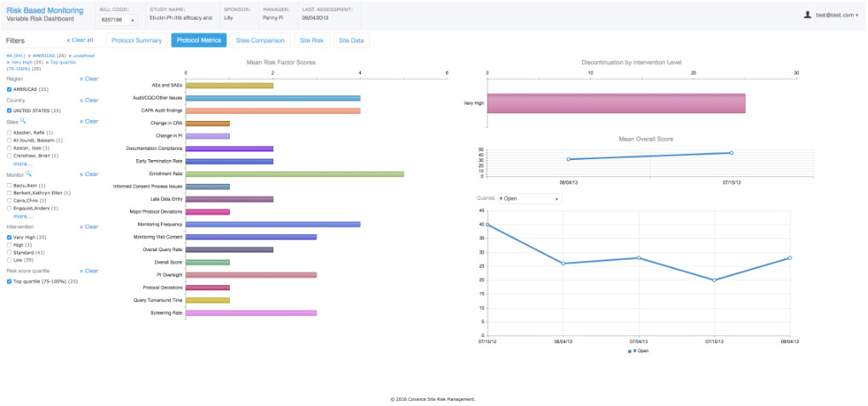
Task: Open the Queries # Open dropdown
Action: click(529, 198)
